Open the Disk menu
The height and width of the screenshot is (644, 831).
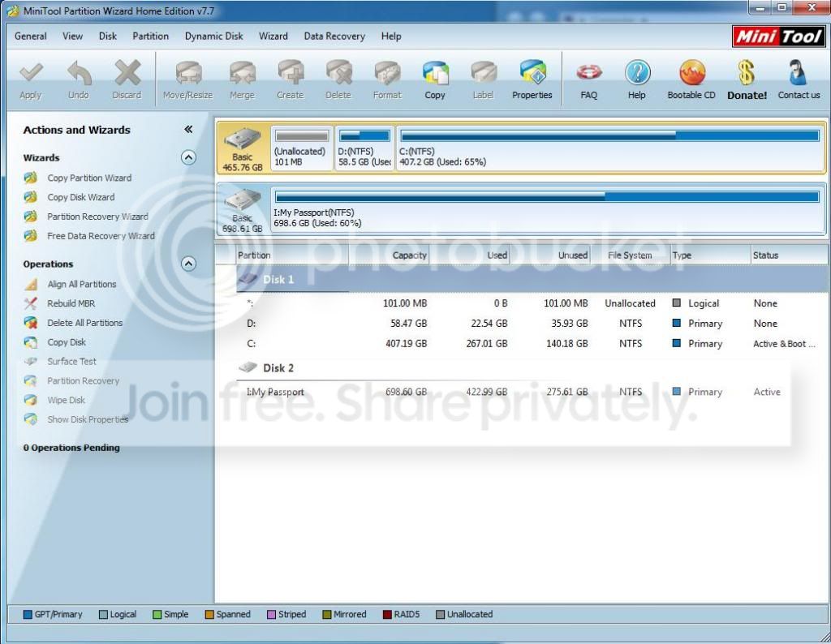[108, 36]
